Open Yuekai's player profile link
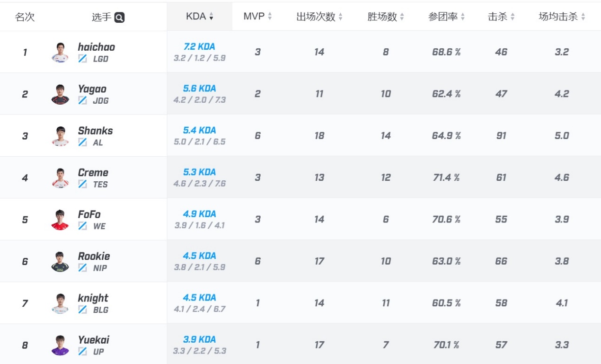This screenshot has height=364, width=601. coord(94,340)
